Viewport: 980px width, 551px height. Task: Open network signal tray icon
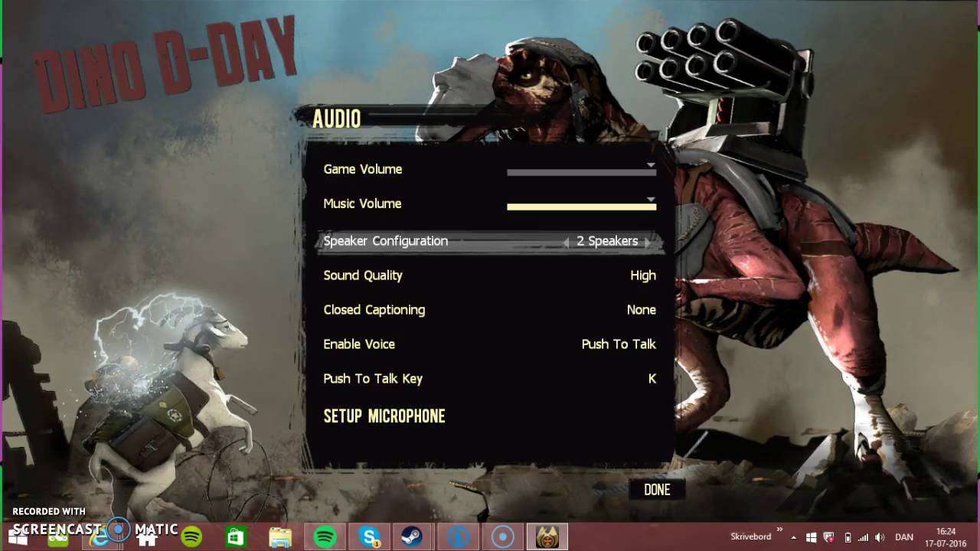tap(863, 537)
